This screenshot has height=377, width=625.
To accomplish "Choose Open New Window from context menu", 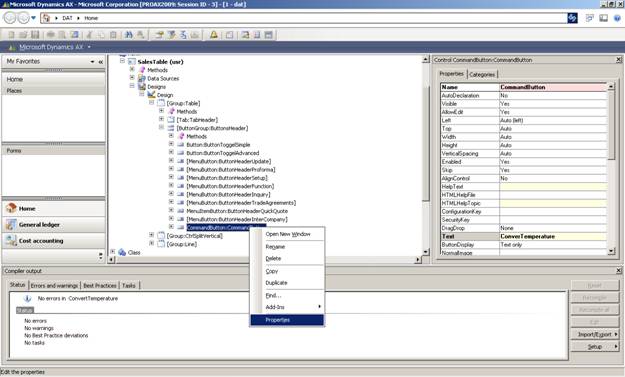I will click(x=287, y=234).
